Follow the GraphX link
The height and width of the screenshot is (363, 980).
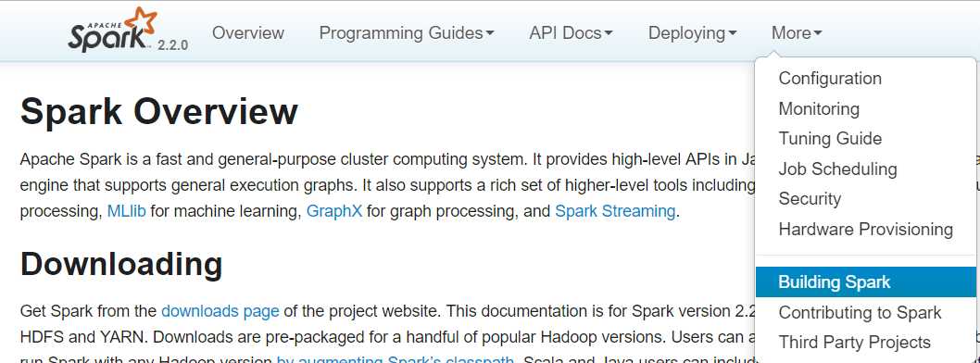click(x=333, y=211)
